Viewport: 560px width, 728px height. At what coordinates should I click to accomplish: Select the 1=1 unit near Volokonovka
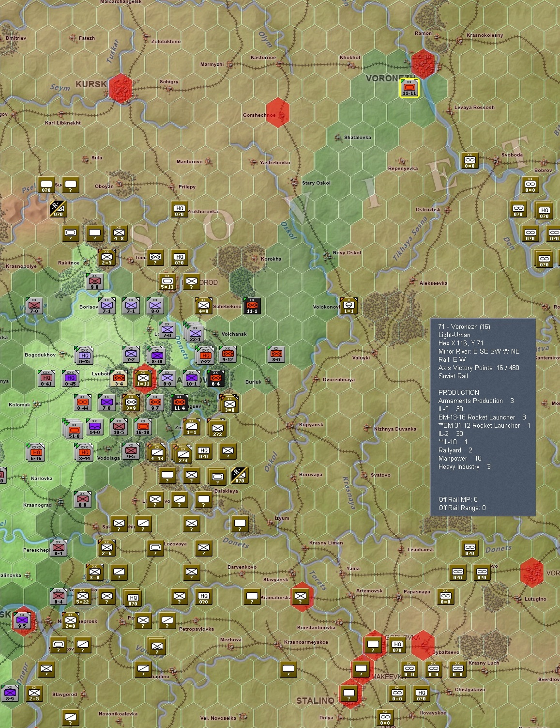coord(348,306)
